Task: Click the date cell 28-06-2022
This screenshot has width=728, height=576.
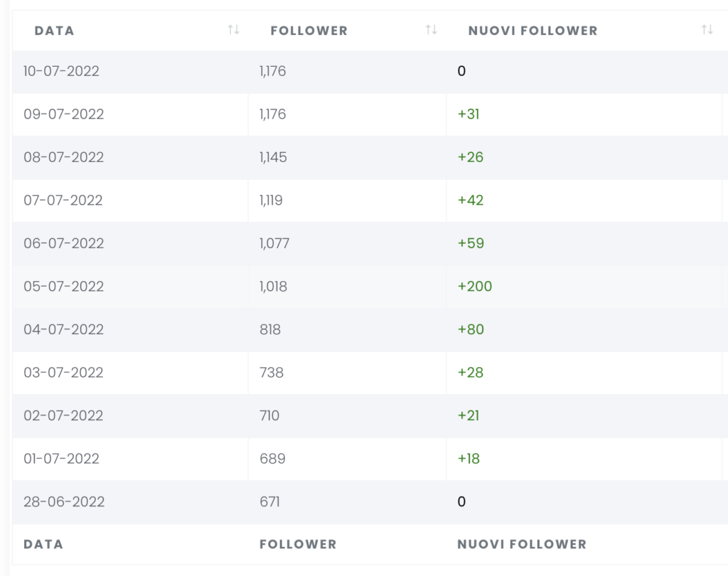Action: 65,501
